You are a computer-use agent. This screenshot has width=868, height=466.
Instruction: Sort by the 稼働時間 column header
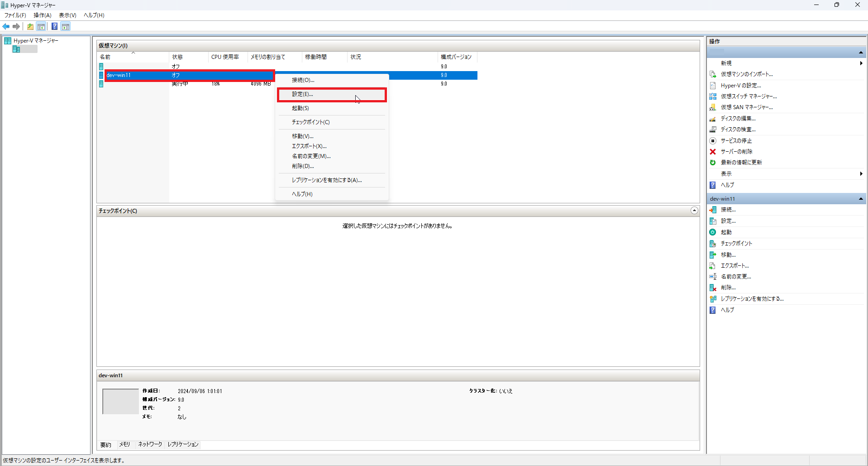pos(324,57)
